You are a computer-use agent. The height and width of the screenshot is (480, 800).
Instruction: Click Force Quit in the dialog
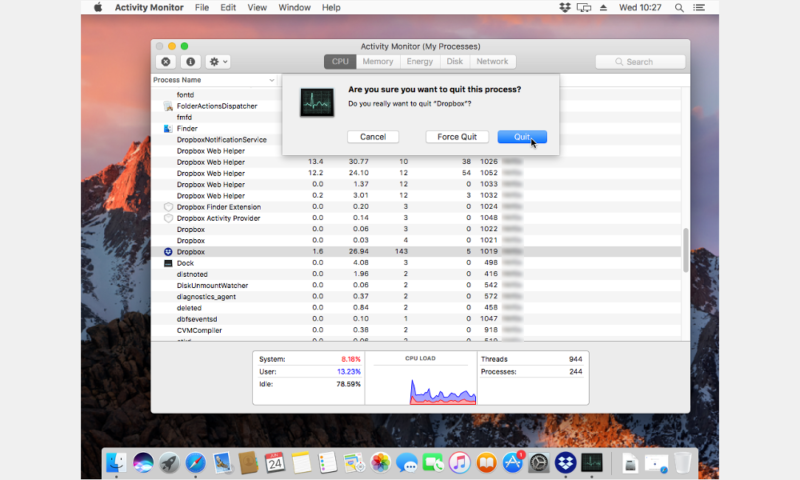pos(457,137)
